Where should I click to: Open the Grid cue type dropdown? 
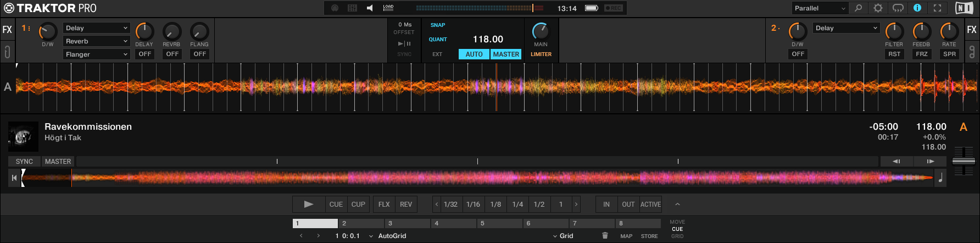(564, 236)
